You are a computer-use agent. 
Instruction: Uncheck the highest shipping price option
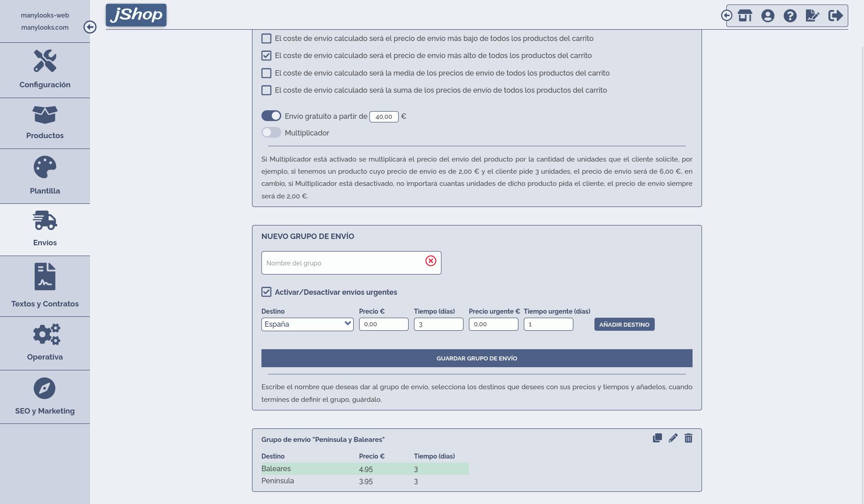(x=266, y=56)
